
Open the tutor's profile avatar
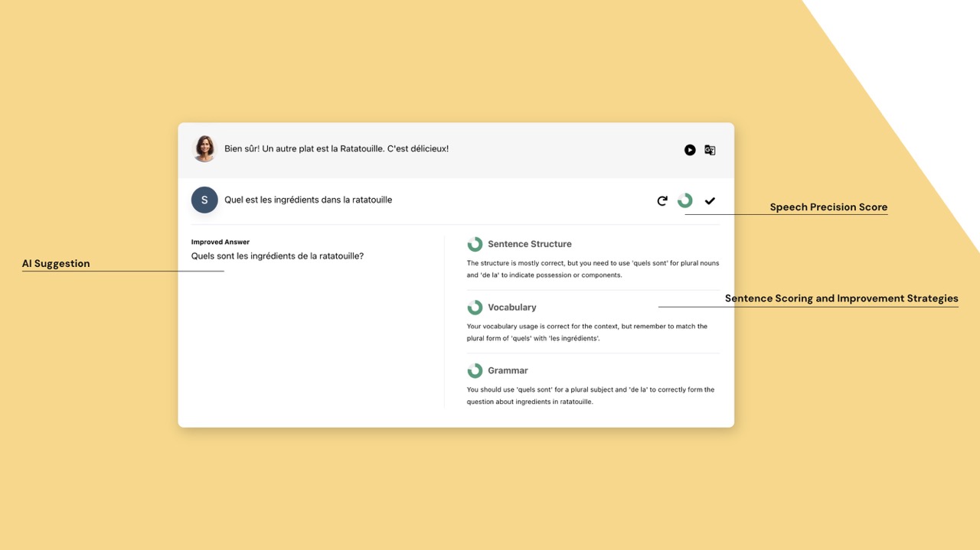click(x=204, y=149)
